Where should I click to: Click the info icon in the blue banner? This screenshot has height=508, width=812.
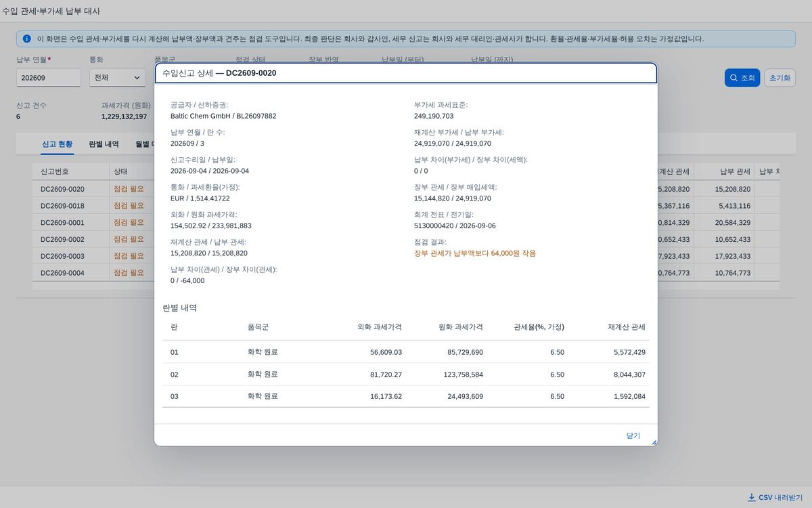point(26,39)
